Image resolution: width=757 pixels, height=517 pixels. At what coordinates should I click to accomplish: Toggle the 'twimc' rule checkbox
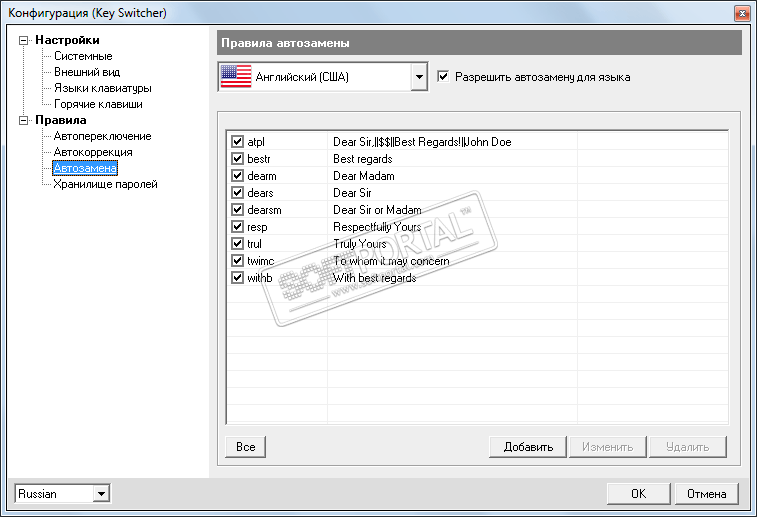click(x=237, y=261)
